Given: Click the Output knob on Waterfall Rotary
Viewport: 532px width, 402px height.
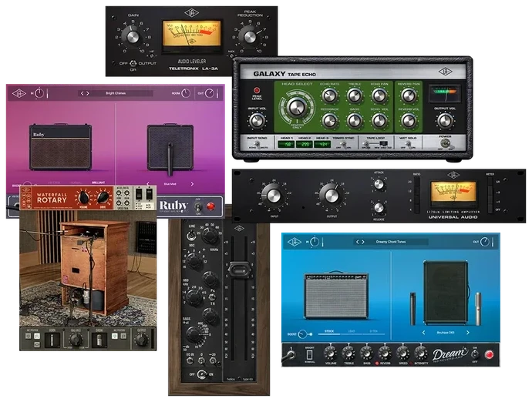Looking at the screenshot, I should (x=141, y=339).
